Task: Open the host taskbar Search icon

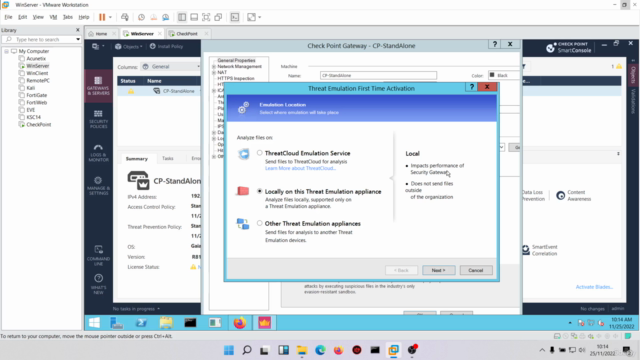Action: point(247,350)
